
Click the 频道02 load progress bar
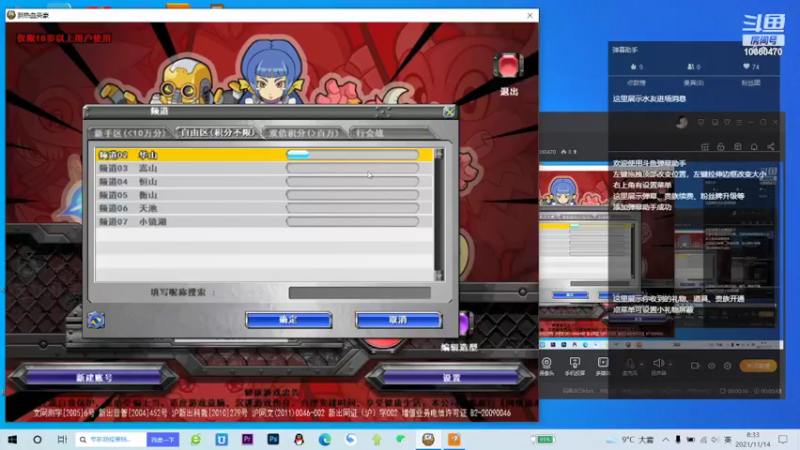click(353, 155)
